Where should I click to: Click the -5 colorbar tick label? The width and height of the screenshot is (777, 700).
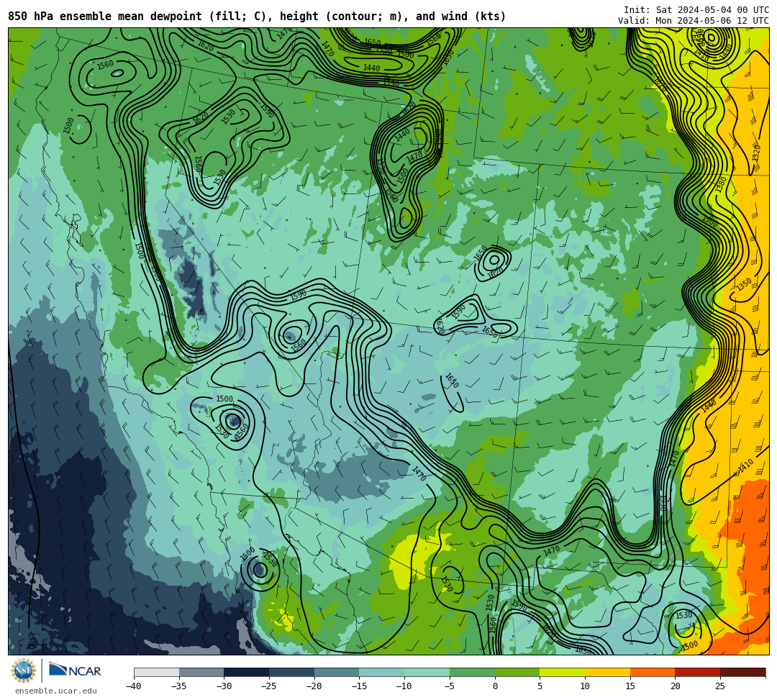[x=449, y=686]
